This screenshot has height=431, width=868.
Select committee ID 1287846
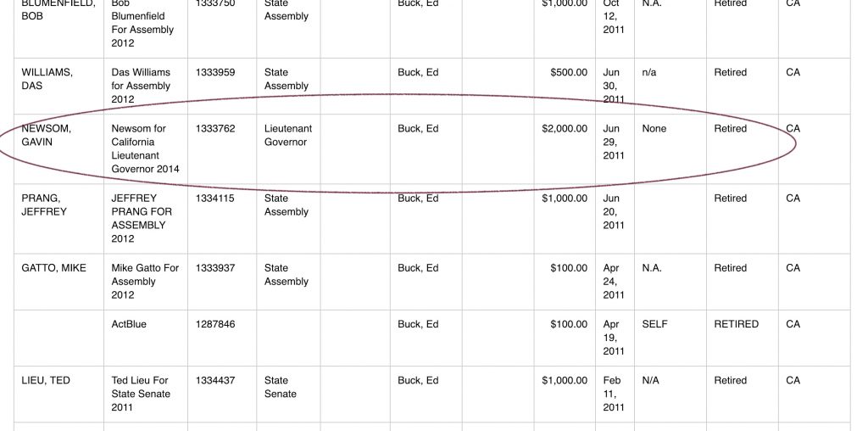214,324
